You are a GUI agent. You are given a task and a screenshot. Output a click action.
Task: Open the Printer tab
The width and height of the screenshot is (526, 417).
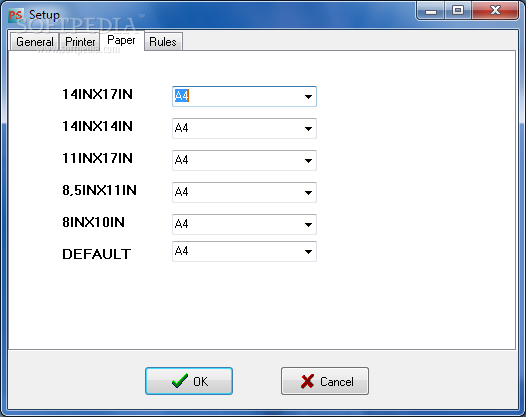pyautogui.click(x=80, y=42)
